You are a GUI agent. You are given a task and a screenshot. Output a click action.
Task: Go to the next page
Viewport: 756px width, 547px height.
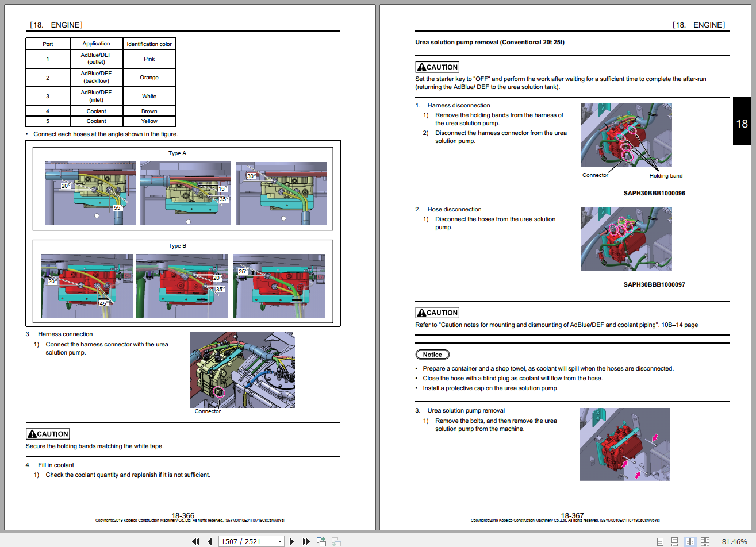[292, 541]
